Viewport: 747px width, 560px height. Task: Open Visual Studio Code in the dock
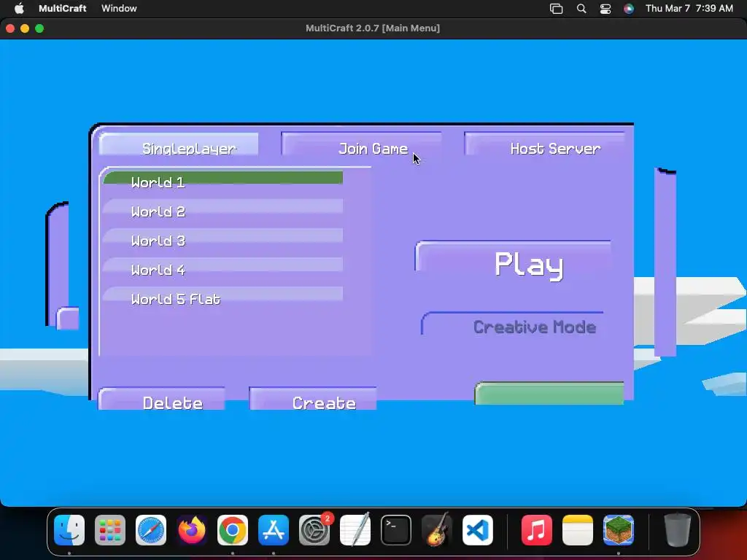pyautogui.click(x=477, y=530)
